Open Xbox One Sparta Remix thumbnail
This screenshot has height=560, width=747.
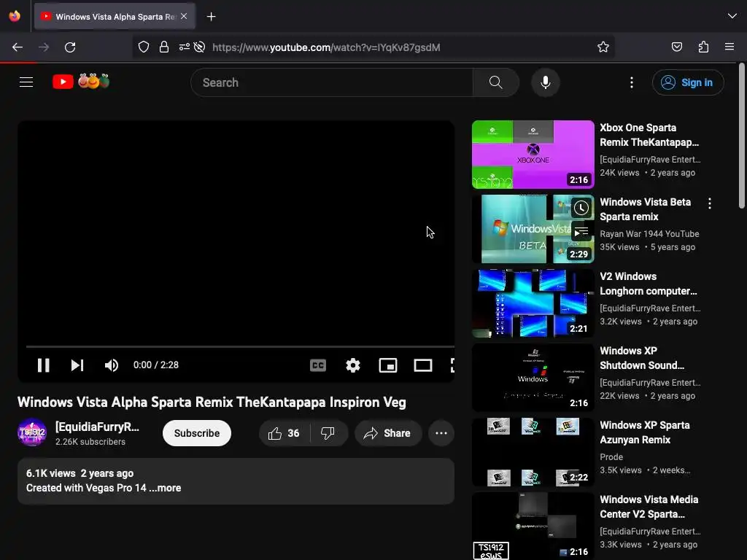coord(533,155)
